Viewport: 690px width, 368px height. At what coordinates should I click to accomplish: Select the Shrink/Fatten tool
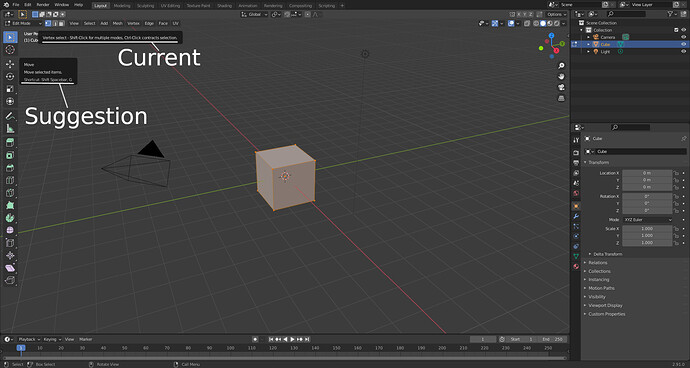10,255
